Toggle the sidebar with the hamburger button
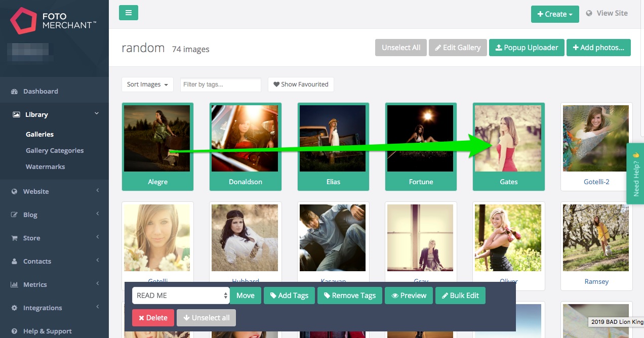The image size is (644, 338). pyautogui.click(x=129, y=13)
